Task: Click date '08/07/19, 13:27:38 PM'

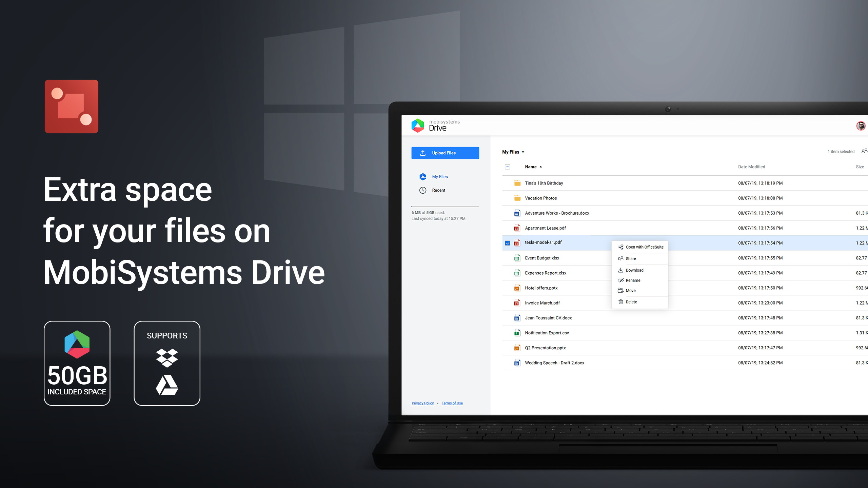Action: tap(760, 333)
